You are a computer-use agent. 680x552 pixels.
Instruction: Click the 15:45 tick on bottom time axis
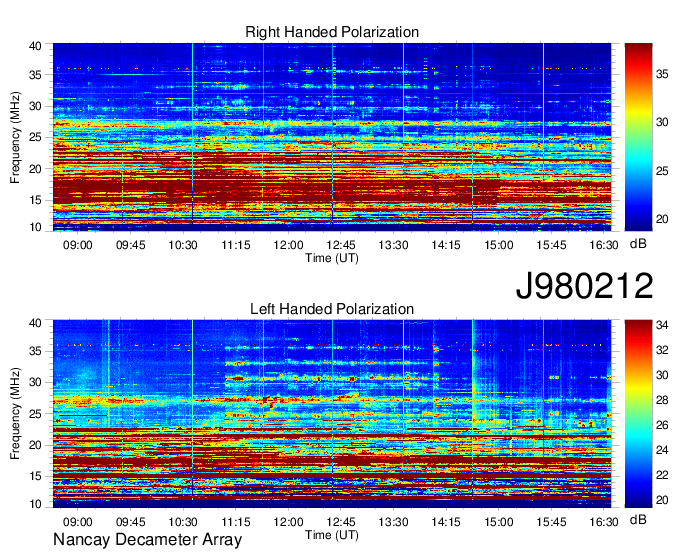pos(551,522)
